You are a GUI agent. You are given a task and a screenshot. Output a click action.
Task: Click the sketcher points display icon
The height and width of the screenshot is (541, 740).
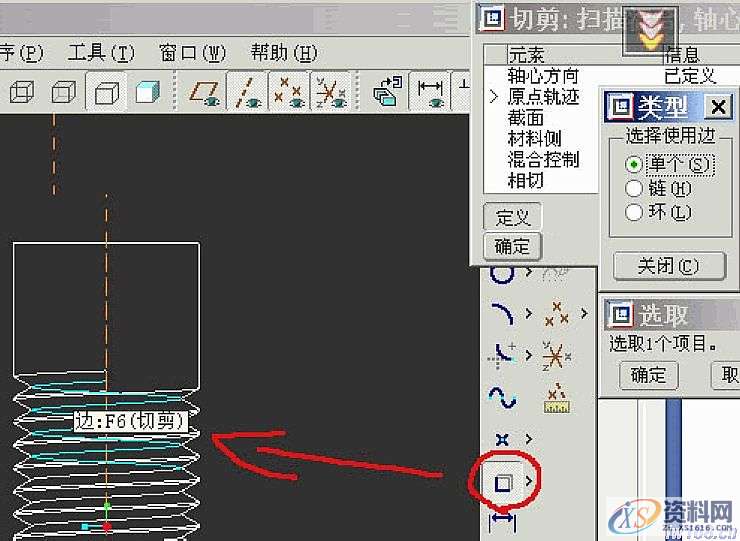(x=557, y=313)
